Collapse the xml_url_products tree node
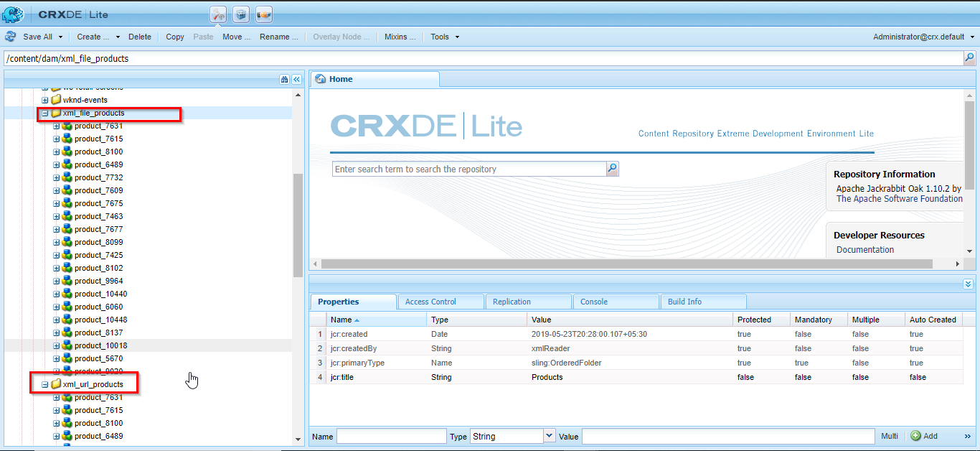This screenshot has width=980, height=451. 44,384
